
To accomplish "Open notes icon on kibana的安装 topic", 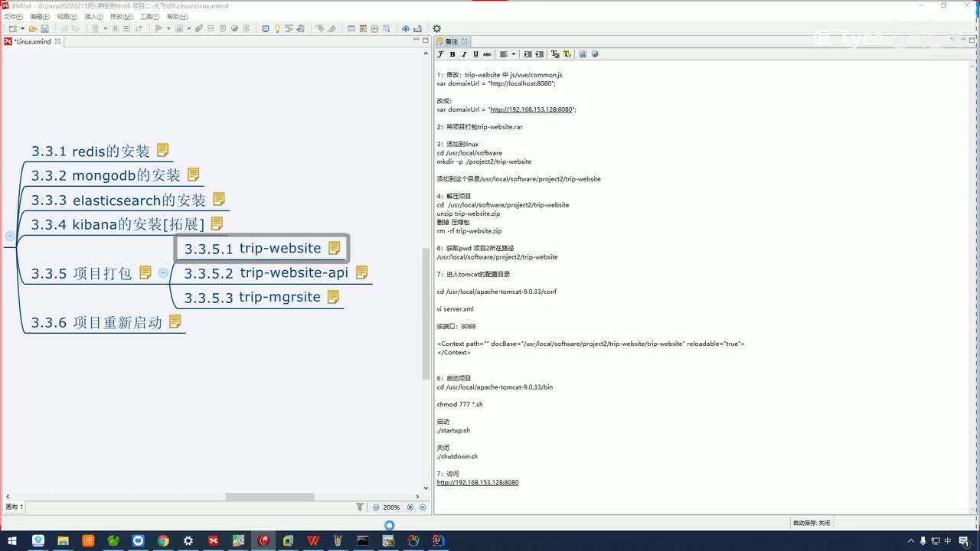I will (217, 223).
